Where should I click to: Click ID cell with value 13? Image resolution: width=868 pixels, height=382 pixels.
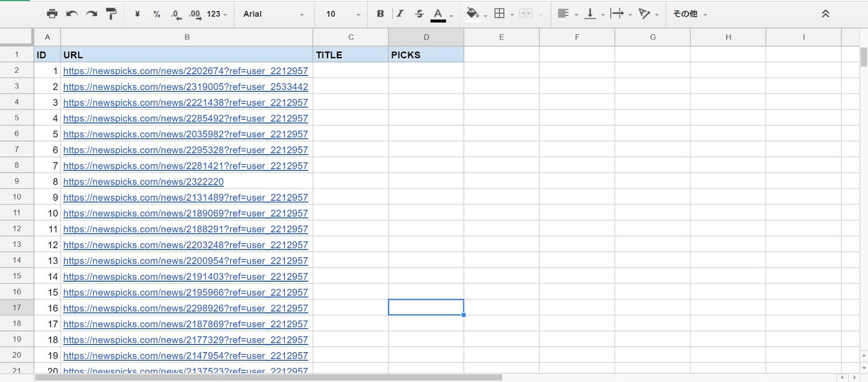pyautogui.click(x=47, y=260)
